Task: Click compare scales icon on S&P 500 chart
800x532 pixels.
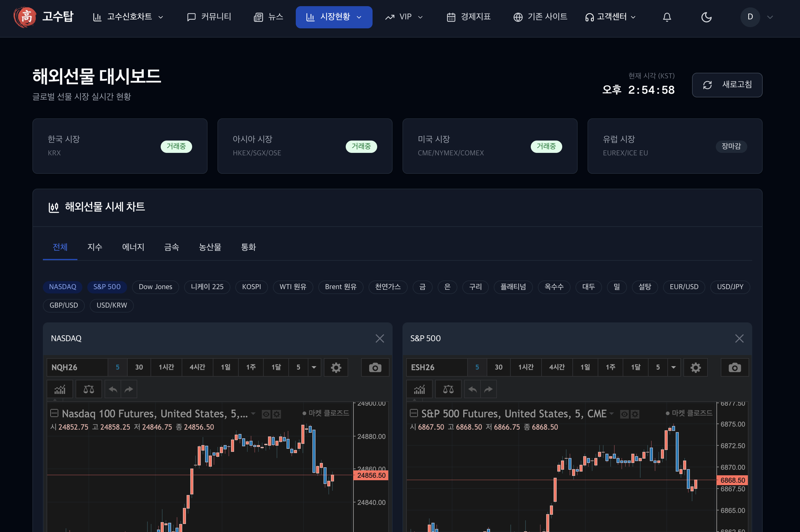Action: pyautogui.click(x=448, y=389)
